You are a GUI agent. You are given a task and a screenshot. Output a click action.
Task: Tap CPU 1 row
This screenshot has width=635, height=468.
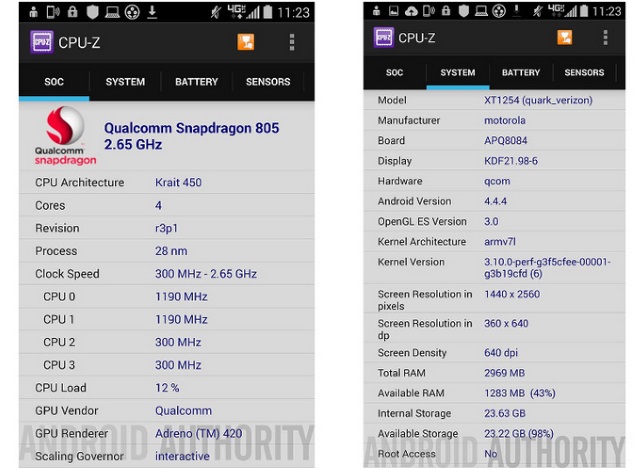pos(166,319)
